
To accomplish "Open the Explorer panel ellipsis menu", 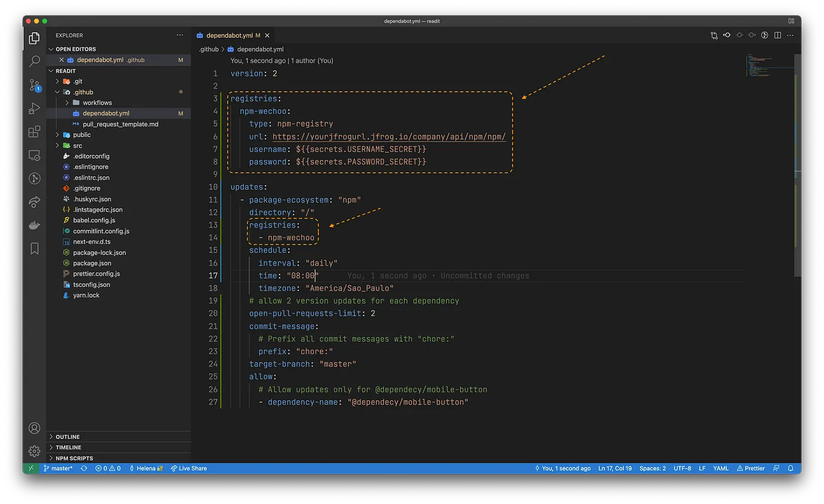I will (180, 35).
